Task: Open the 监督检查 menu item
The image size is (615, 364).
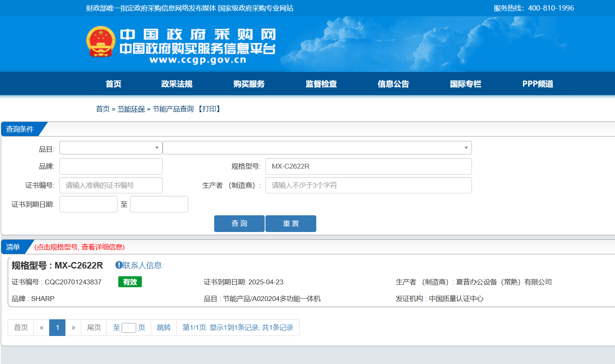Action: click(x=321, y=84)
